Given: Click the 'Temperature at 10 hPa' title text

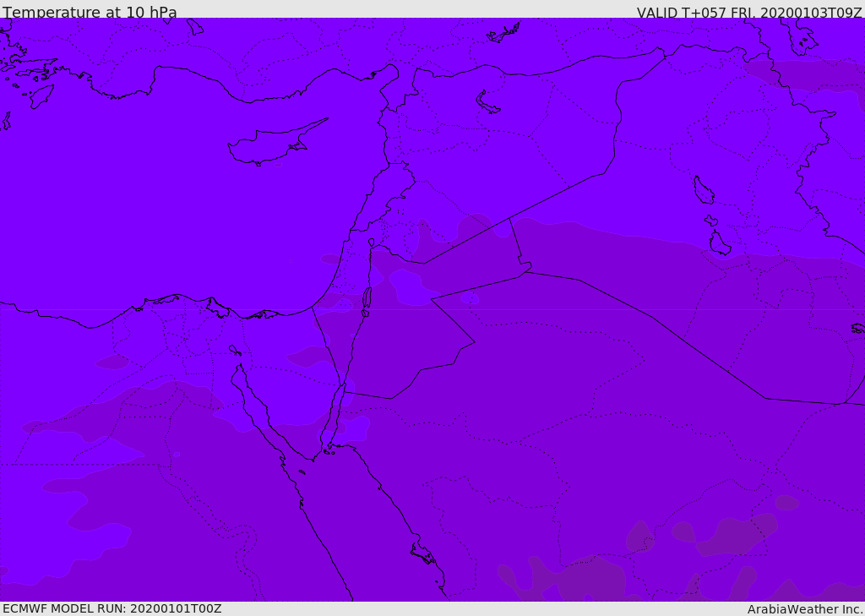Looking at the screenshot, I should point(90,12).
